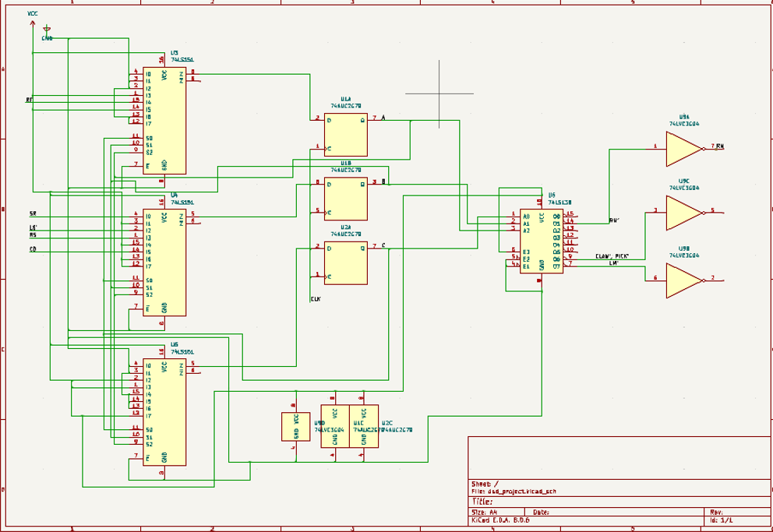Click the U1B flip-flop symbol
The image size is (773, 532).
click(345, 199)
